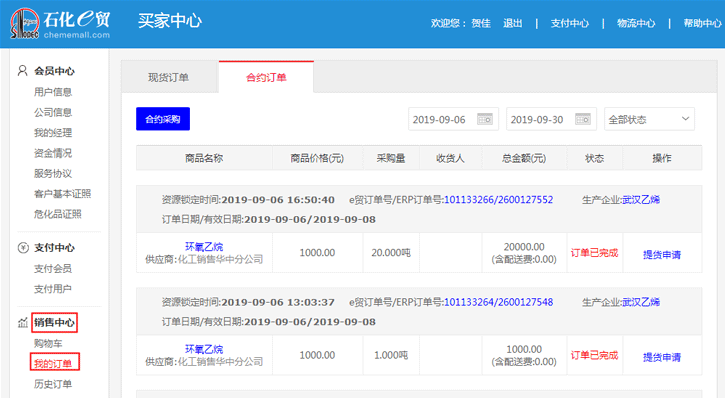Expand the 全部状态 status dropdown

(x=649, y=119)
